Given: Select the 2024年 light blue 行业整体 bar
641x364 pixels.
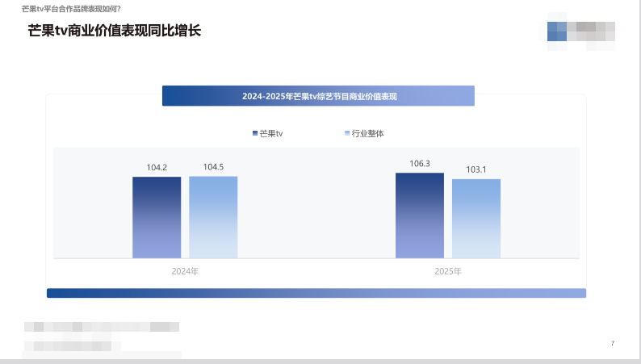Looking at the screenshot, I should [213, 217].
